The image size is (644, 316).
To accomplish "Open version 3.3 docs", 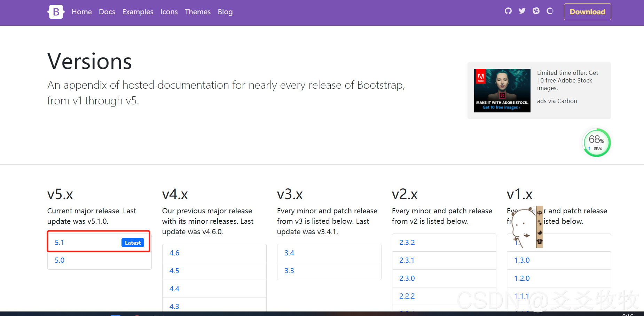I will pyautogui.click(x=329, y=271).
